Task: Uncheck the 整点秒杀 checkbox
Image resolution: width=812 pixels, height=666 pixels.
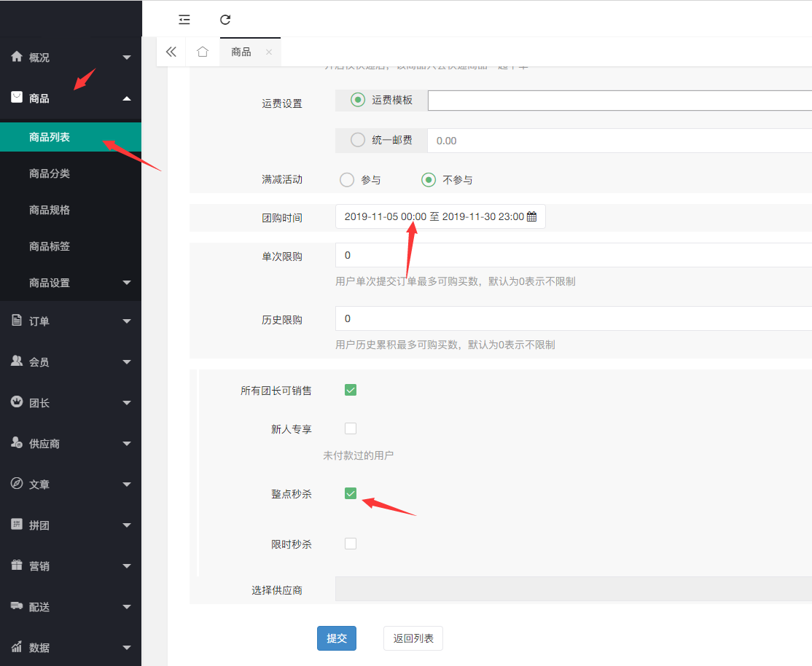Action: [351, 493]
